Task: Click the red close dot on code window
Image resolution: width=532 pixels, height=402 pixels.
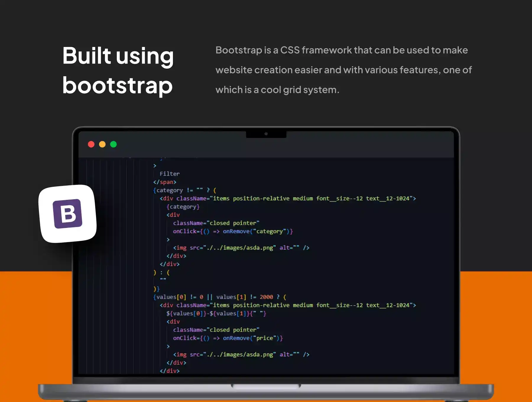Action: 91,144
